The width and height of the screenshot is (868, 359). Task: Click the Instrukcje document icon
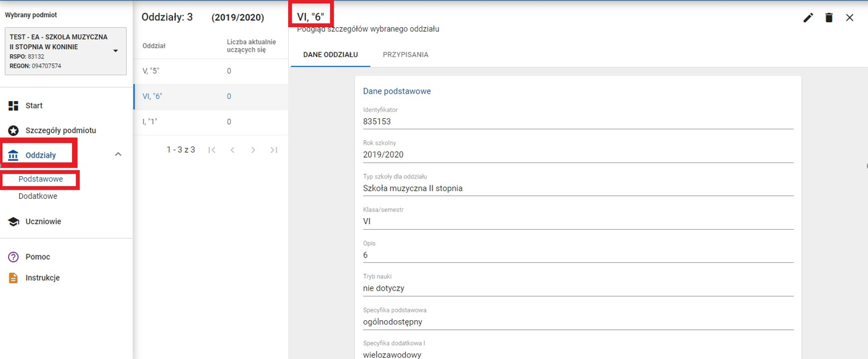(x=14, y=278)
